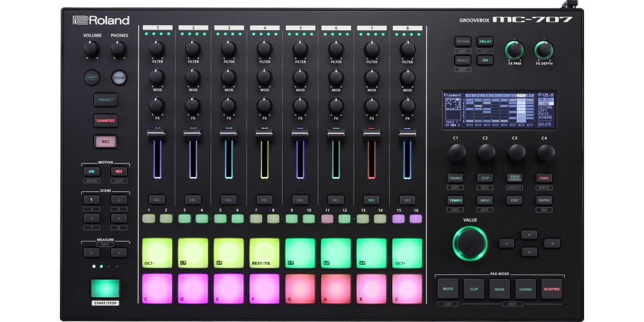Open the PROJECT button

(106, 100)
